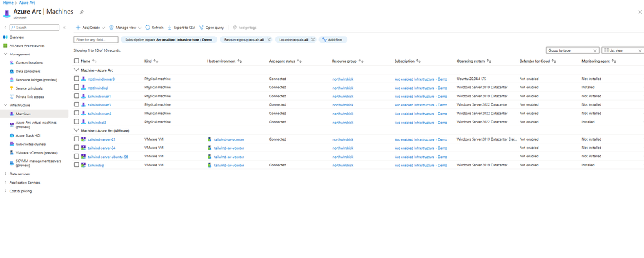The width and height of the screenshot is (644, 258).
Task: Close the Azure Arc blade
Action: (x=640, y=12)
